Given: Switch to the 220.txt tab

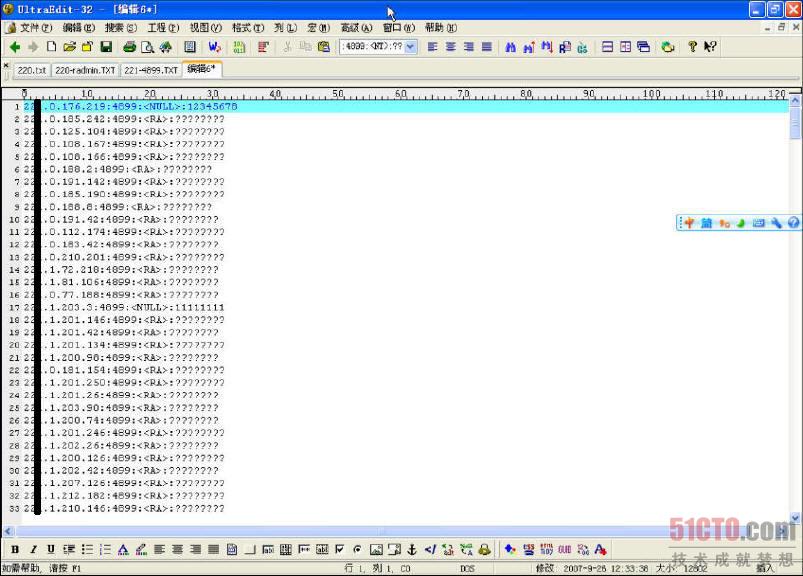Looking at the screenshot, I should 31,70.
